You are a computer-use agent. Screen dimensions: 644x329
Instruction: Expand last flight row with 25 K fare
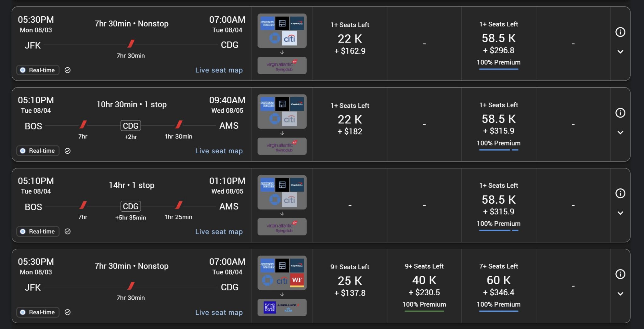click(620, 294)
